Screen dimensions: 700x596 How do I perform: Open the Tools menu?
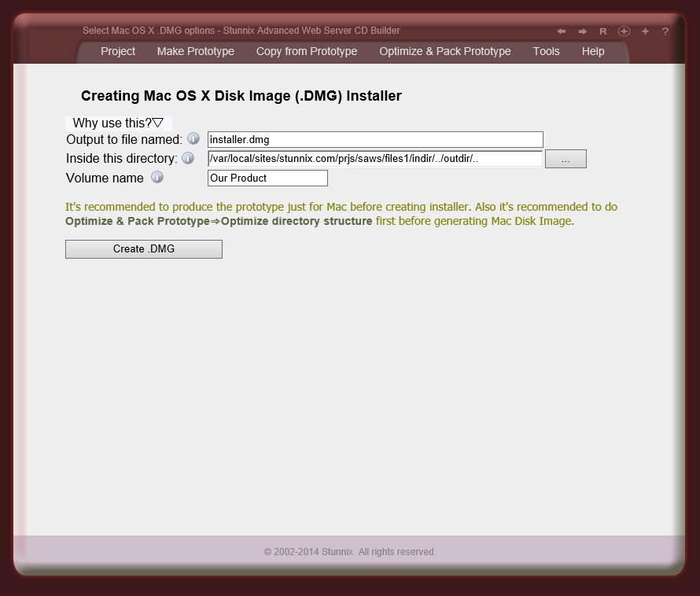pos(546,51)
